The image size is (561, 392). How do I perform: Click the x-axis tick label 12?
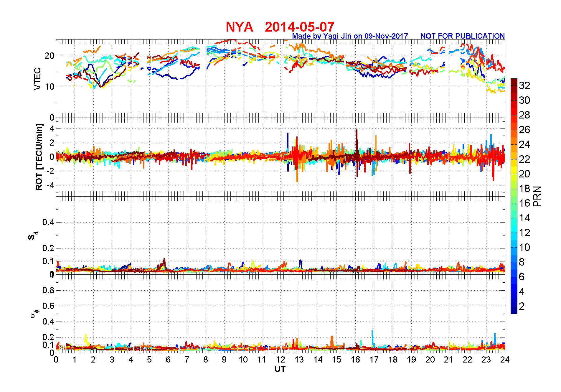pos(280,360)
